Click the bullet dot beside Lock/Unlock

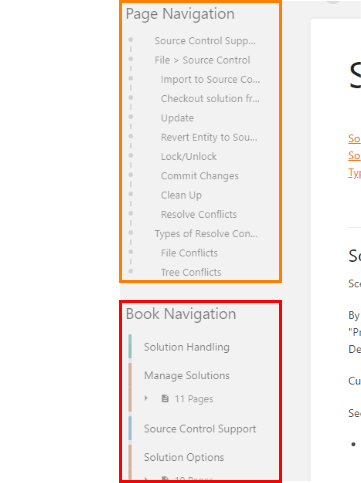point(131,156)
